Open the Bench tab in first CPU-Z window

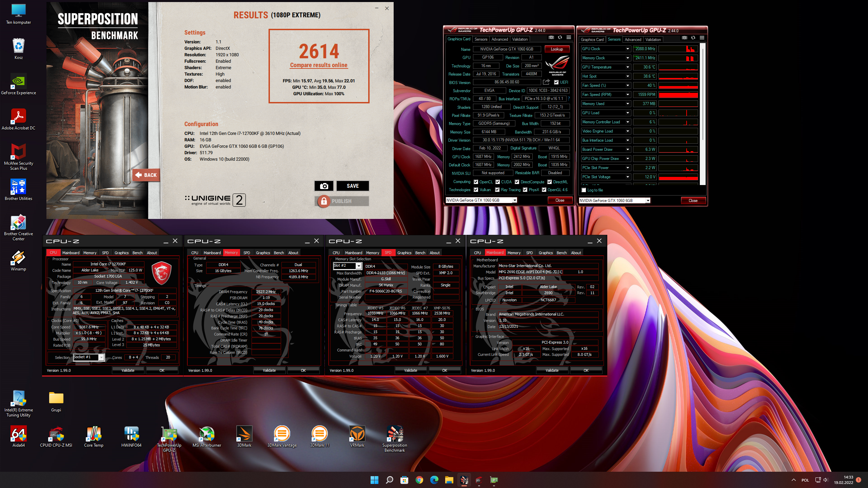tap(137, 253)
